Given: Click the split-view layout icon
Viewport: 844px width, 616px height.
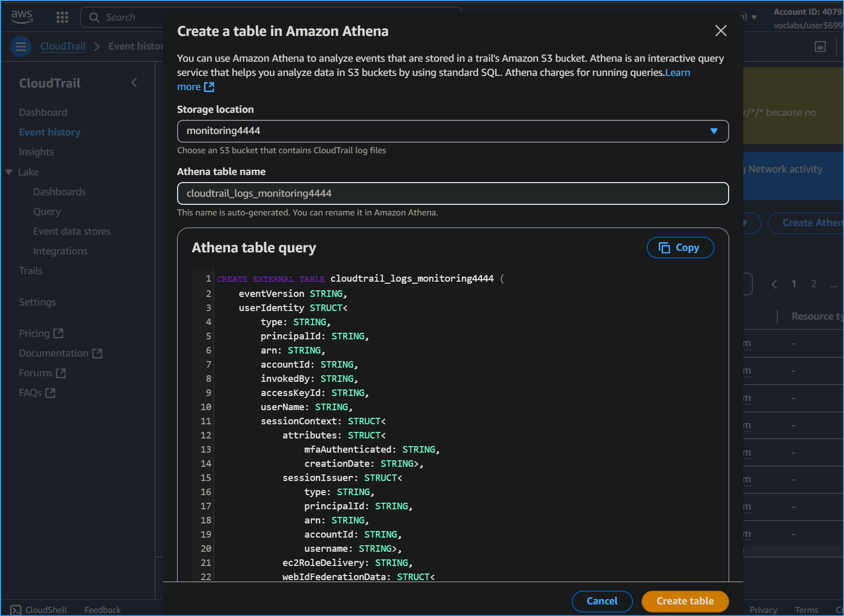Looking at the screenshot, I should coord(820,46).
